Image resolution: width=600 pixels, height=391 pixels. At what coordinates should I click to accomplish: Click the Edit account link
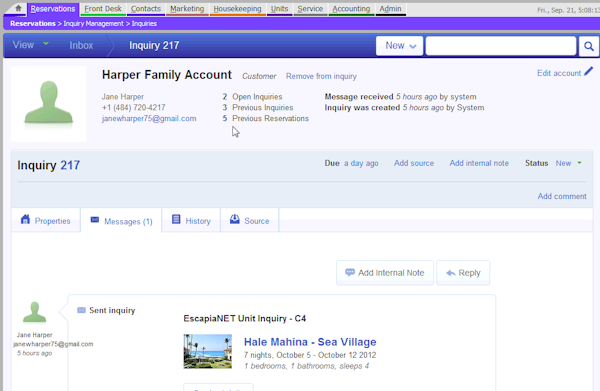tap(559, 73)
